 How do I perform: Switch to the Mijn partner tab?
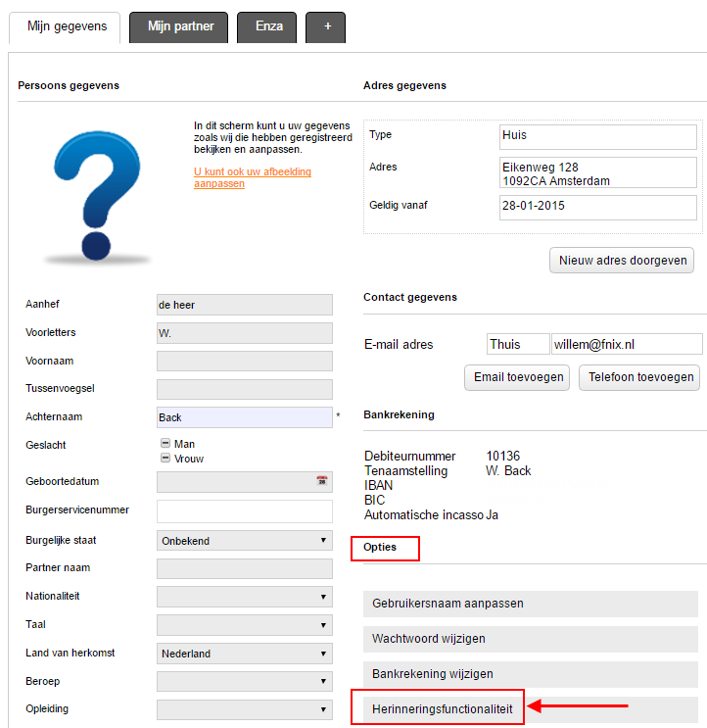pyautogui.click(x=179, y=26)
